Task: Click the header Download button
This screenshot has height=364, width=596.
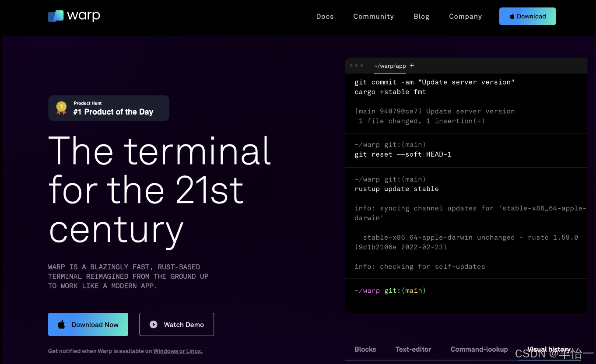Action: click(x=527, y=16)
